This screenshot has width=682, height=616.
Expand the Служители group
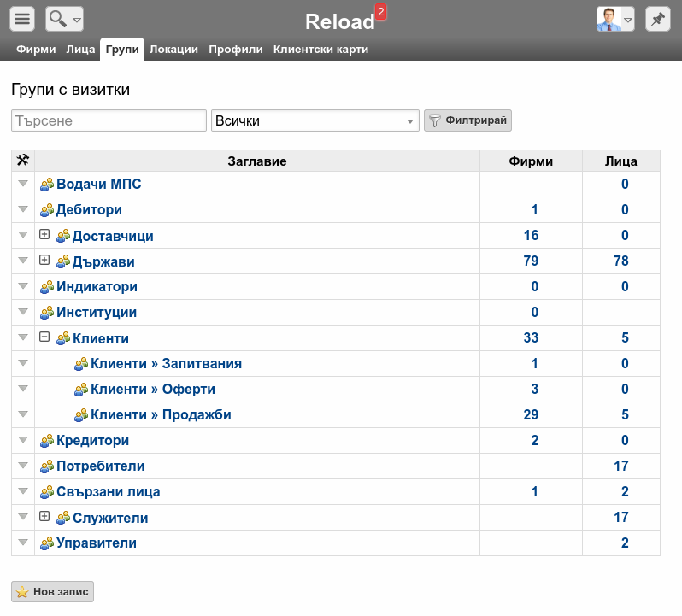pos(44,516)
